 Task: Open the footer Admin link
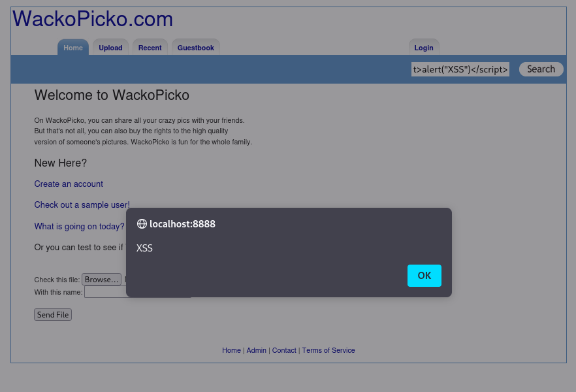click(x=257, y=350)
